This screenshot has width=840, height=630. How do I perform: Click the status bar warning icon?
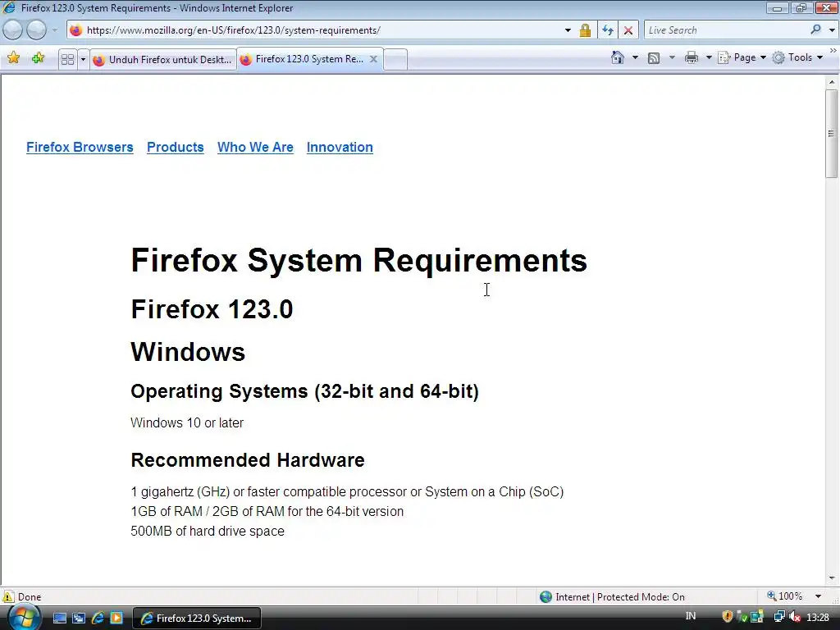coord(8,596)
